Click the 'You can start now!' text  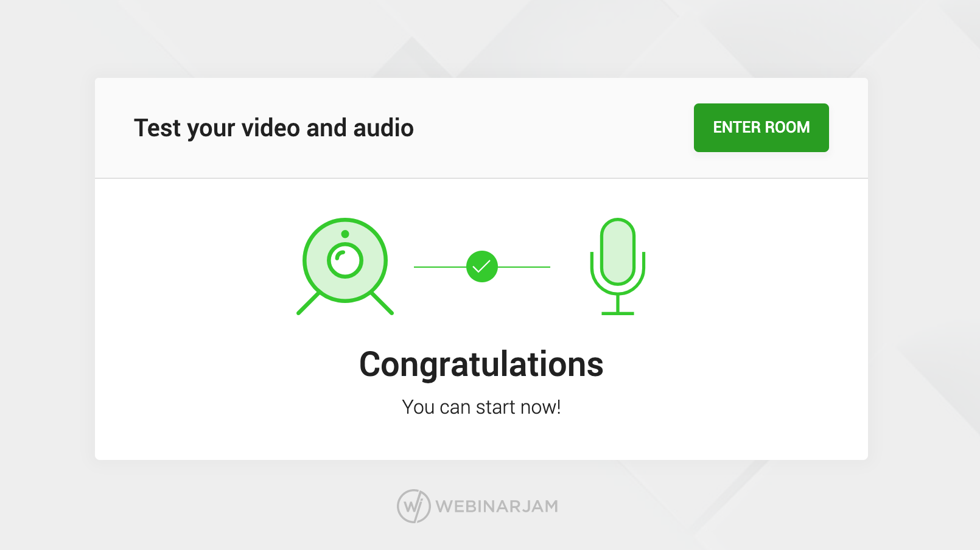click(481, 407)
